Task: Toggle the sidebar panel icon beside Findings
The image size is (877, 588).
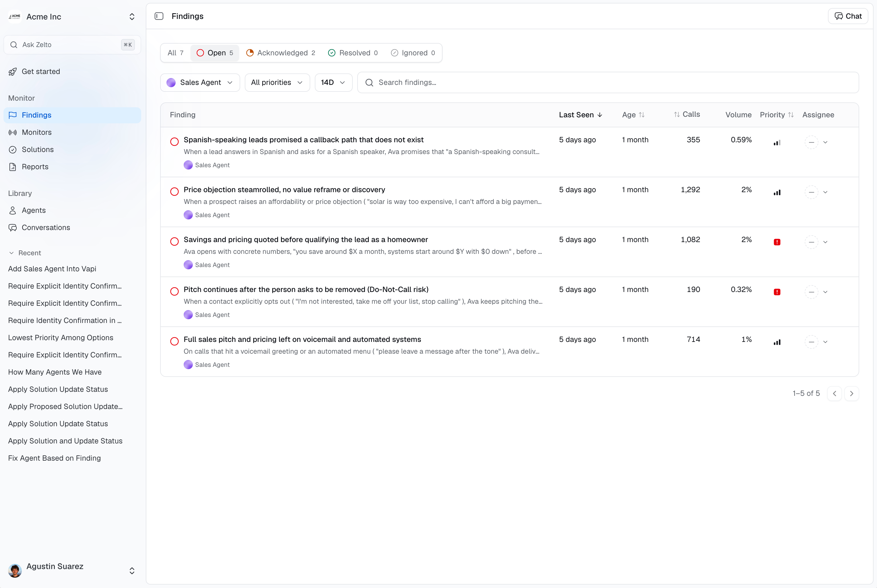Action: point(159,16)
